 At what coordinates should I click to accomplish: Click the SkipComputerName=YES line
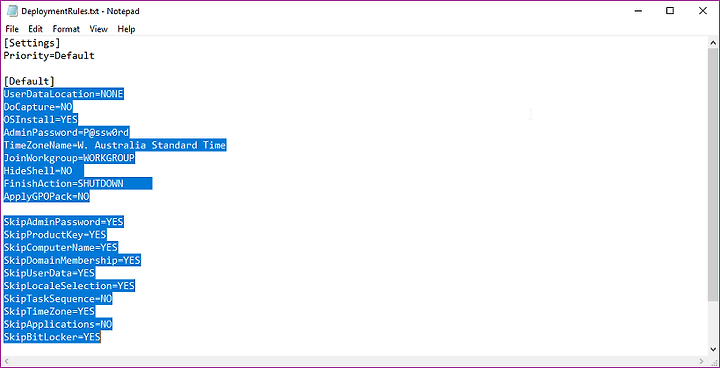[61, 248]
